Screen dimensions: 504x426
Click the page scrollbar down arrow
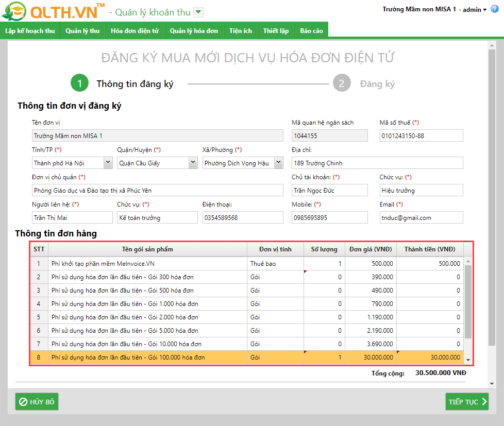[492, 384]
